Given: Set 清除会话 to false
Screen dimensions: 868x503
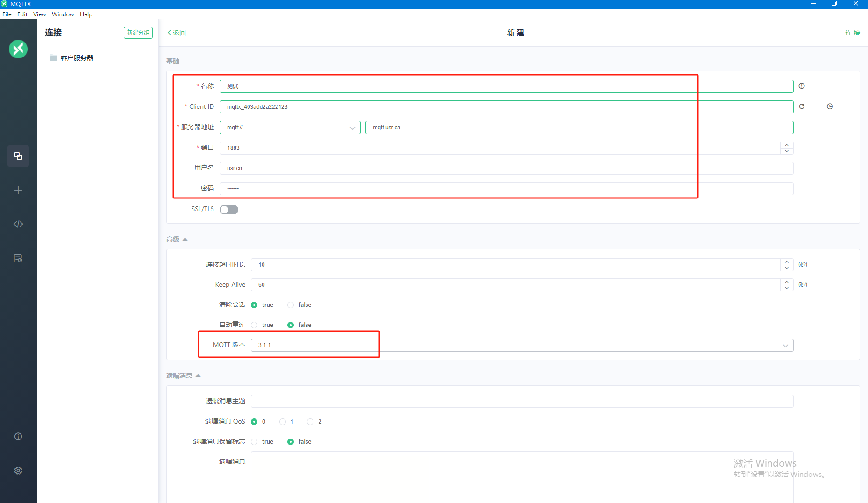Looking at the screenshot, I should point(291,305).
